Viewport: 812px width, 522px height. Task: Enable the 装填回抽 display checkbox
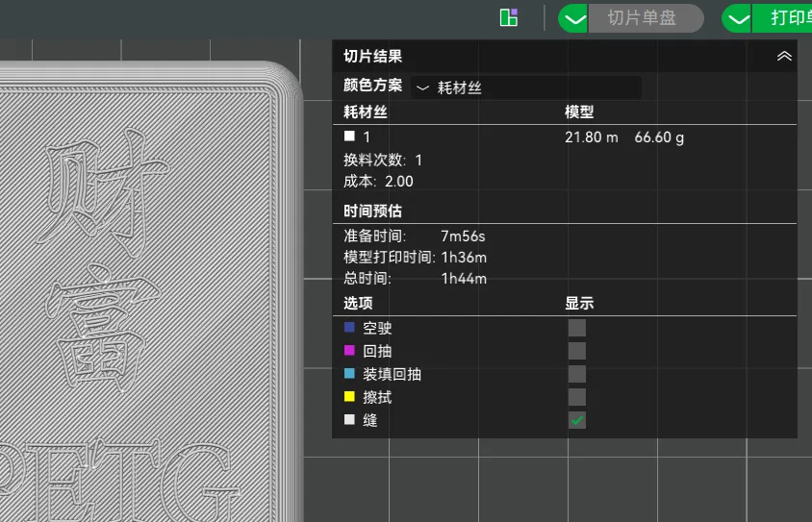click(x=577, y=374)
